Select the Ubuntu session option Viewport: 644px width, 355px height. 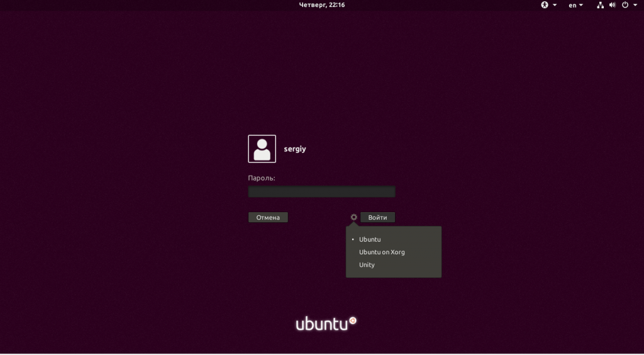tap(370, 240)
